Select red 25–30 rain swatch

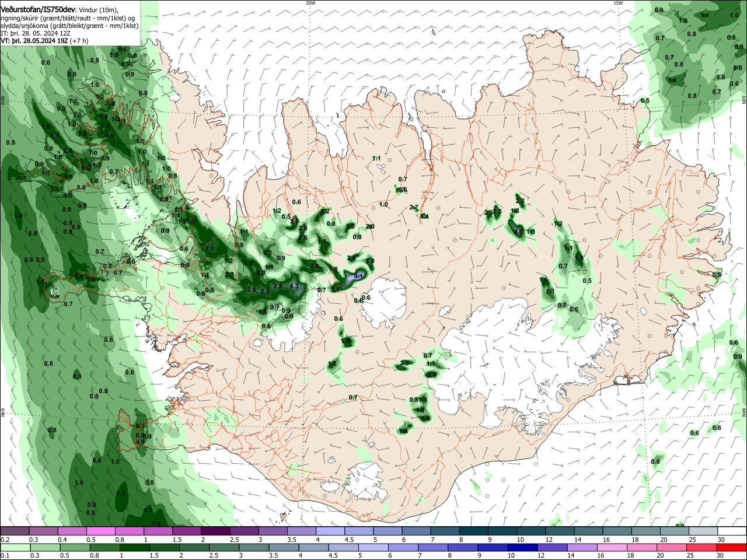click(x=703, y=548)
